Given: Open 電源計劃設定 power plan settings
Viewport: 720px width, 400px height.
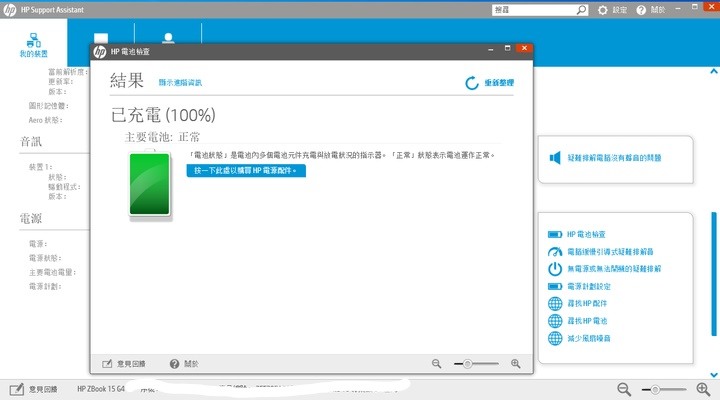Looking at the screenshot, I should coord(579,286).
